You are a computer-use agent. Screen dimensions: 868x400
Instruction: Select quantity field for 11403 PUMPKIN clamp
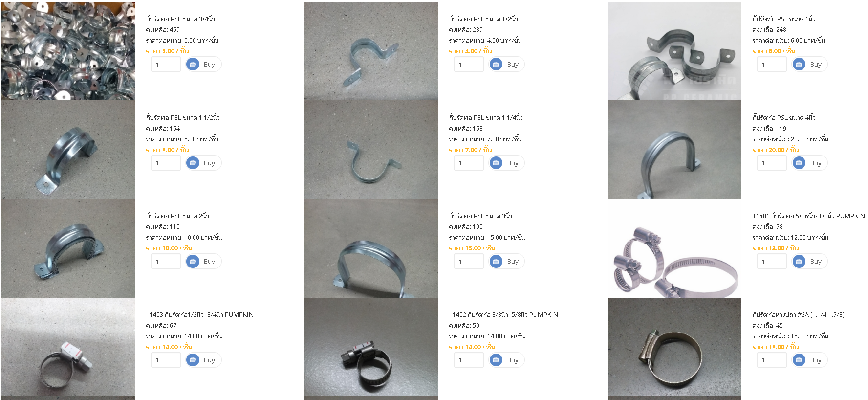coord(166,360)
